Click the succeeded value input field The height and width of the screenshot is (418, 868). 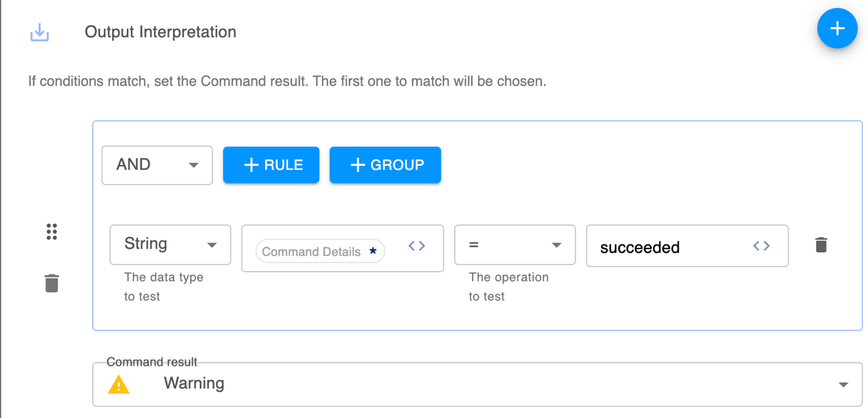(x=668, y=247)
